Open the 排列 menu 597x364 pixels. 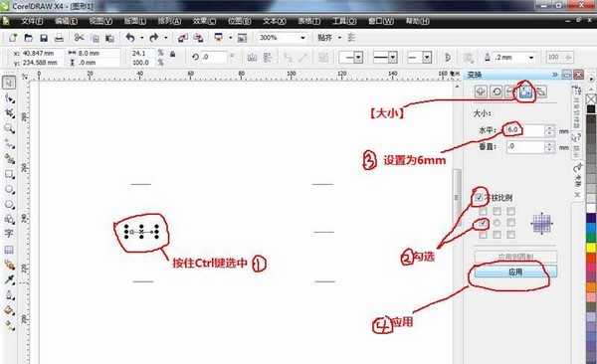(169, 21)
